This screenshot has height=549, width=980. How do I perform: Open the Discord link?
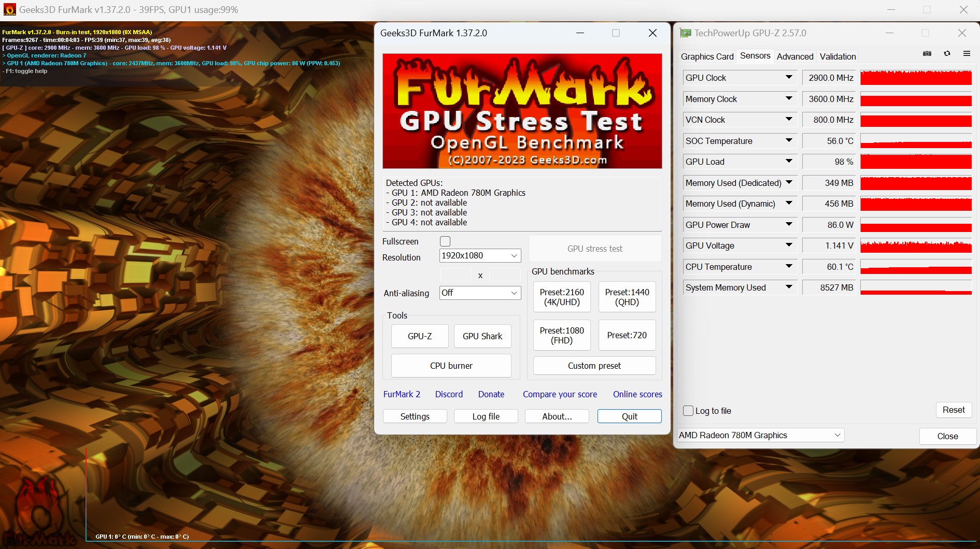click(x=449, y=394)
